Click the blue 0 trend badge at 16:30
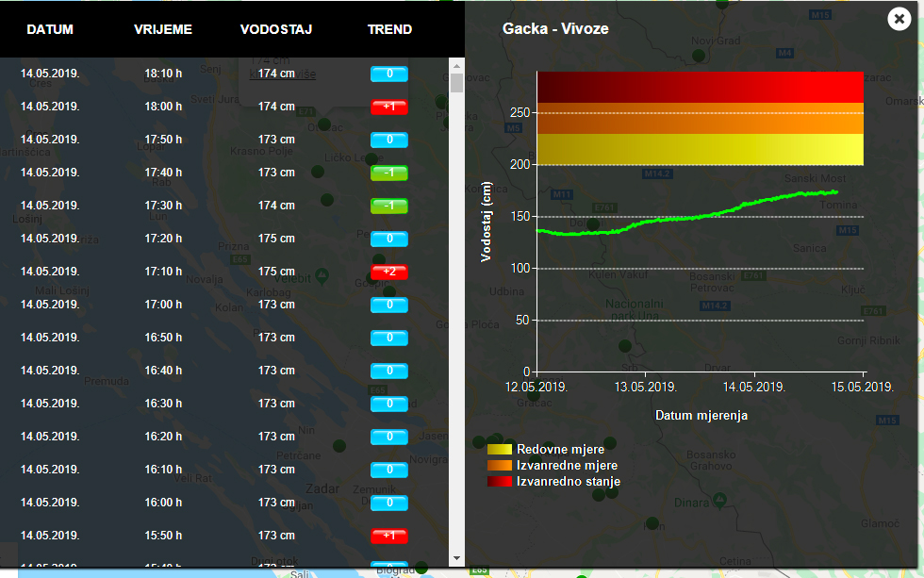Viewport: 924px width, 578px height. (389, 404)
